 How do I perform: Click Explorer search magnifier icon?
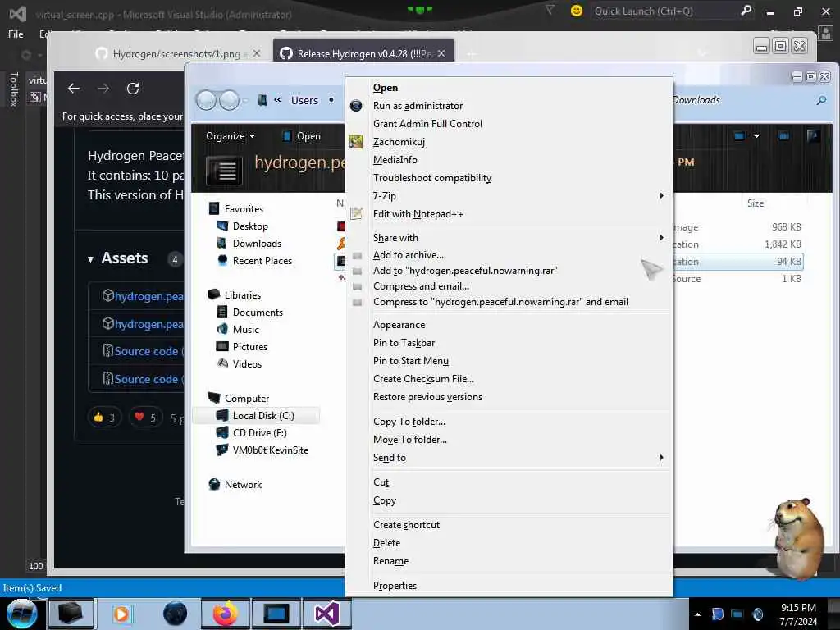(x=821, y=100)
